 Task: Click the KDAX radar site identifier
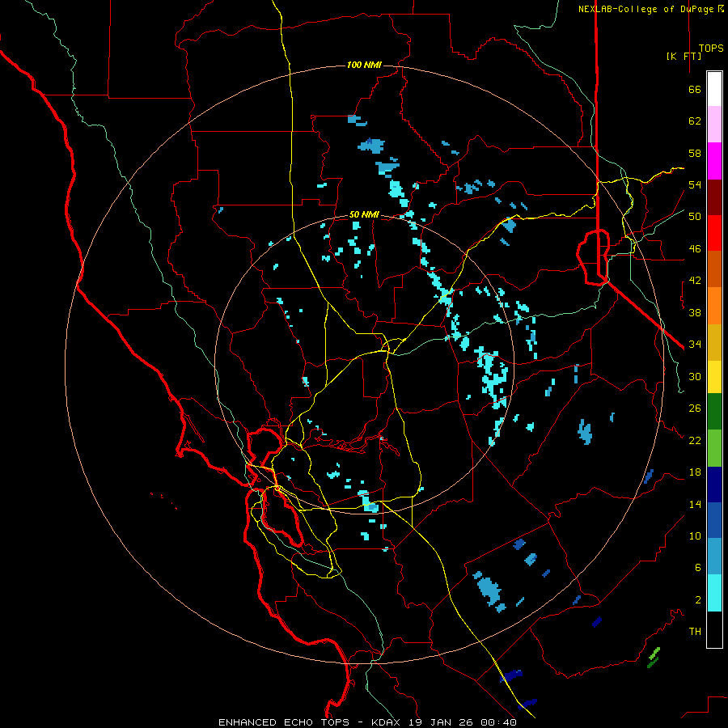pos(387,722)
